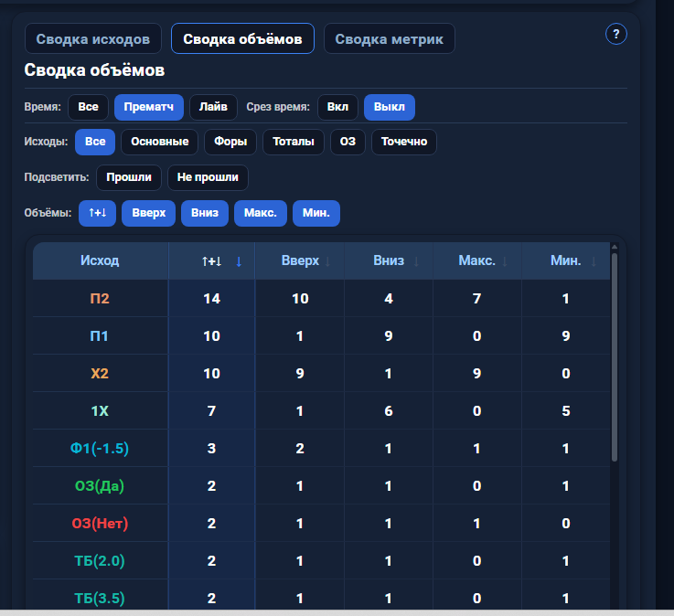Viewport: 674px width, 616px height.
Task: Switch to Сводка метрик tab
Action: click(x=389, y=38)
